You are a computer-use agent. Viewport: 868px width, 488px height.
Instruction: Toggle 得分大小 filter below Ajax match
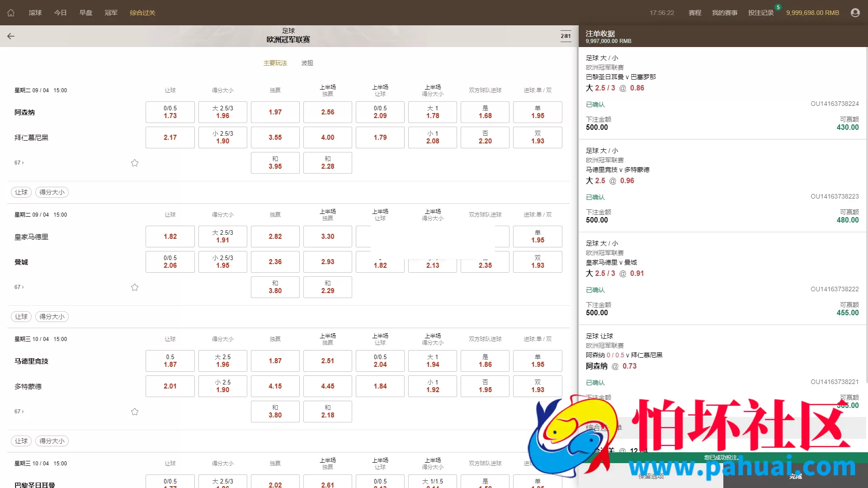52,192
